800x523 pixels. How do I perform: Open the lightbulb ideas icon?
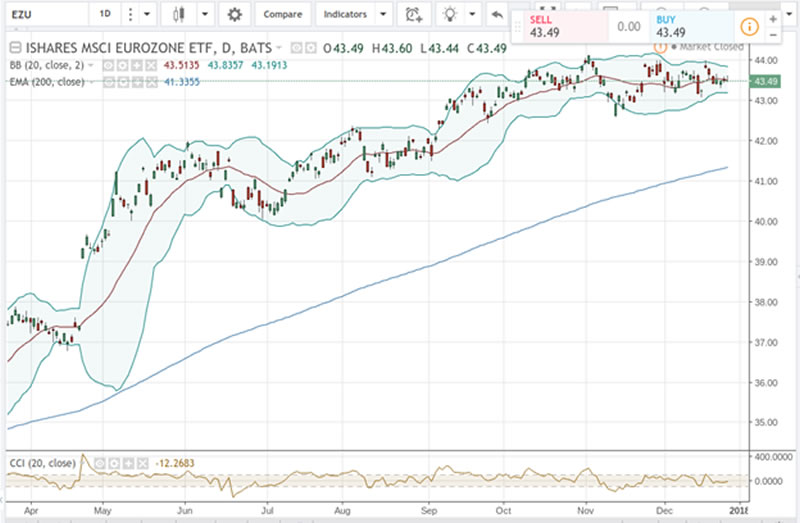(451, 15)
